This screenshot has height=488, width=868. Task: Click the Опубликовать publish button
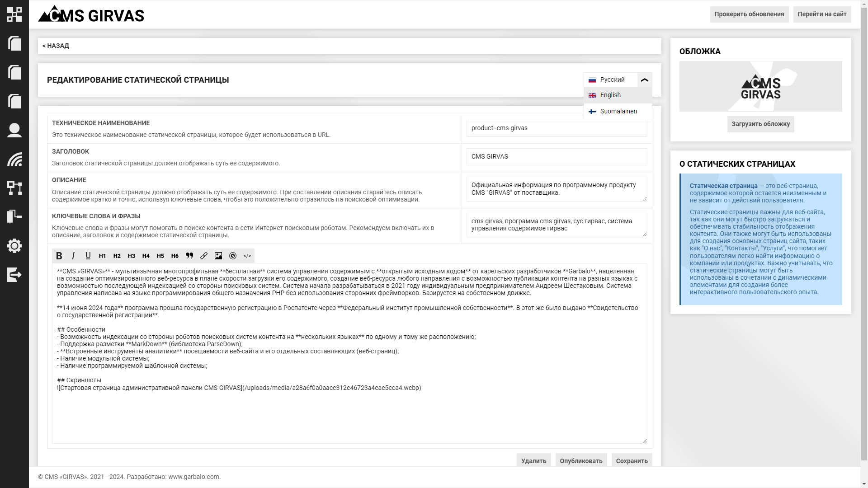[581, 460]
